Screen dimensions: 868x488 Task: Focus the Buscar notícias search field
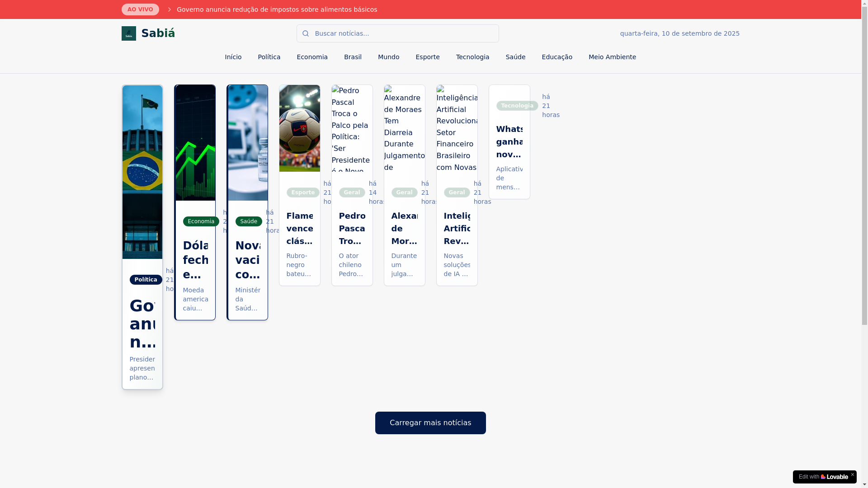click(x=398, y=33)
